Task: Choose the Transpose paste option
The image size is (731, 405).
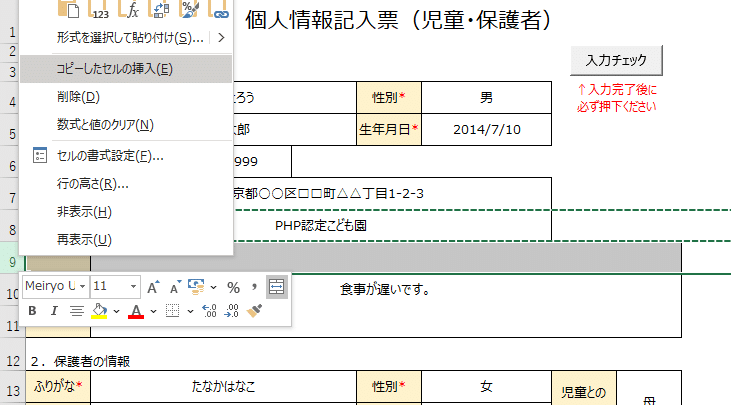Action: point(159,9)
